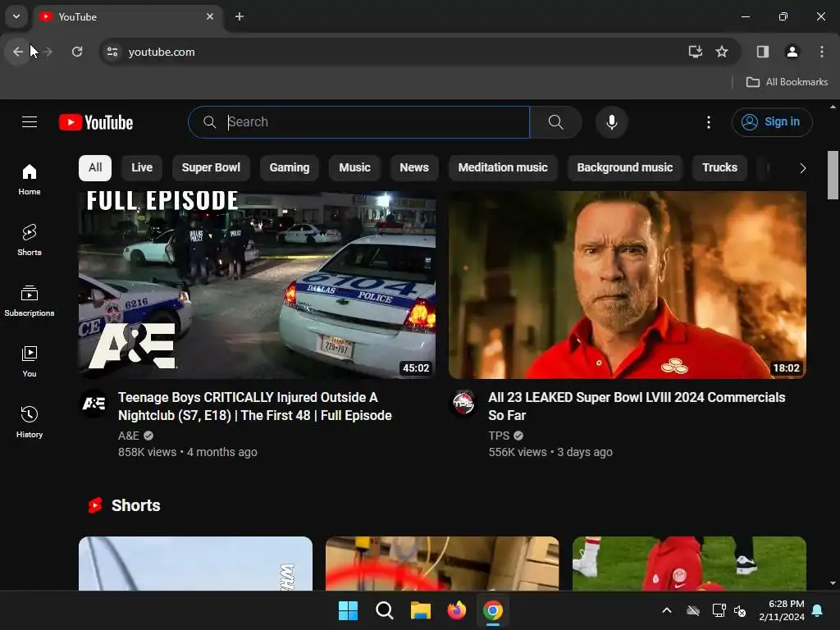Open Teenage Boys CRITICALLY Injured video title
Screen dimensions: 840x630
click(255, 406)
